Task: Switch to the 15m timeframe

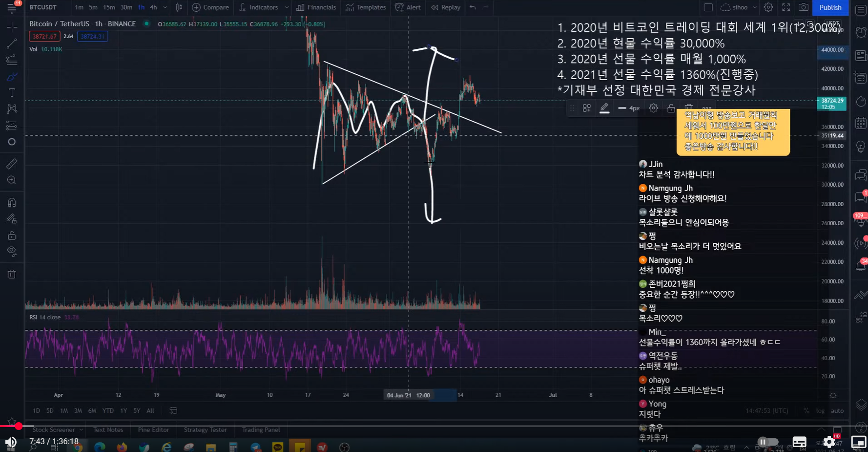Action: (109, 7)
